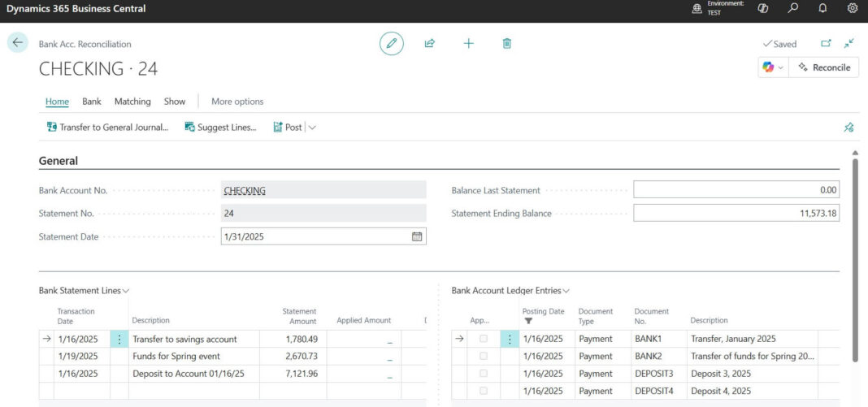Click the Post action

point(288,128)
